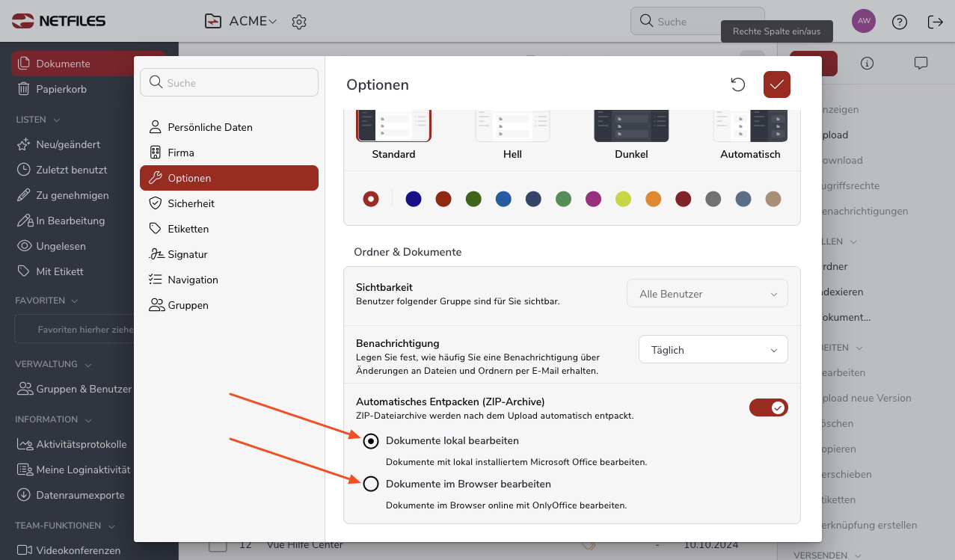955x560 pixels.
Task: Click the AW user avatar
Action: (864, 21)
